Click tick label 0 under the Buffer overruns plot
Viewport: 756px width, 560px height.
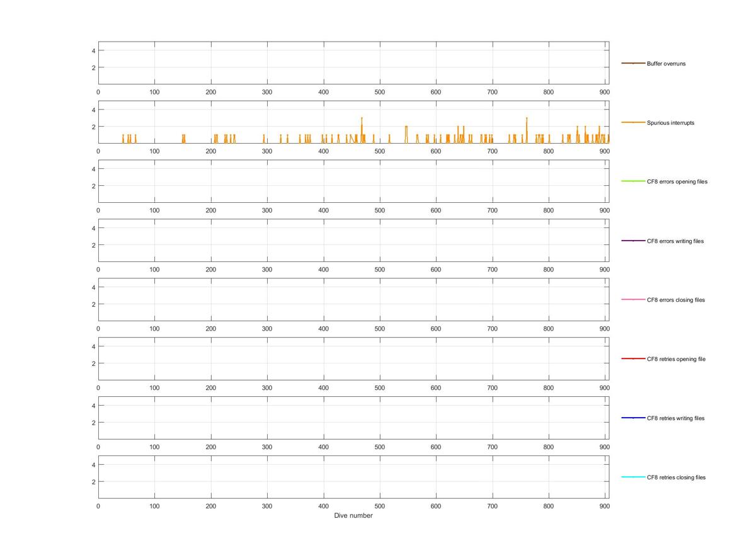98,92
